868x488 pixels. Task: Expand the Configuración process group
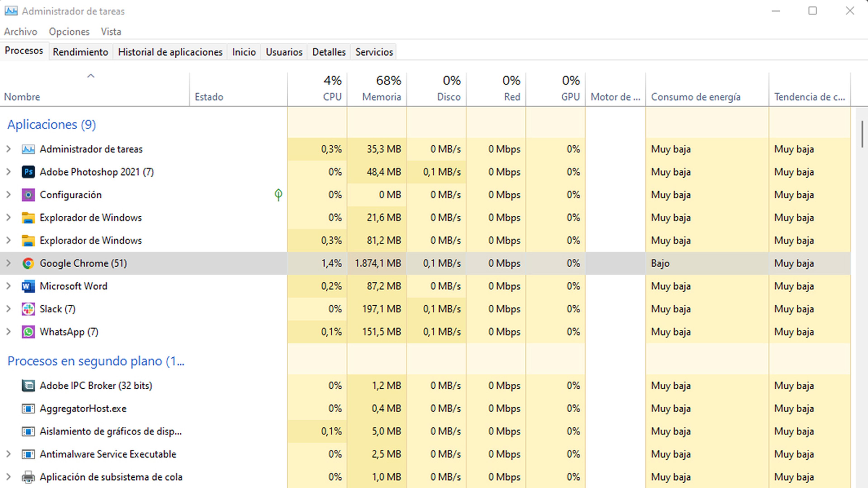[8, 195]
